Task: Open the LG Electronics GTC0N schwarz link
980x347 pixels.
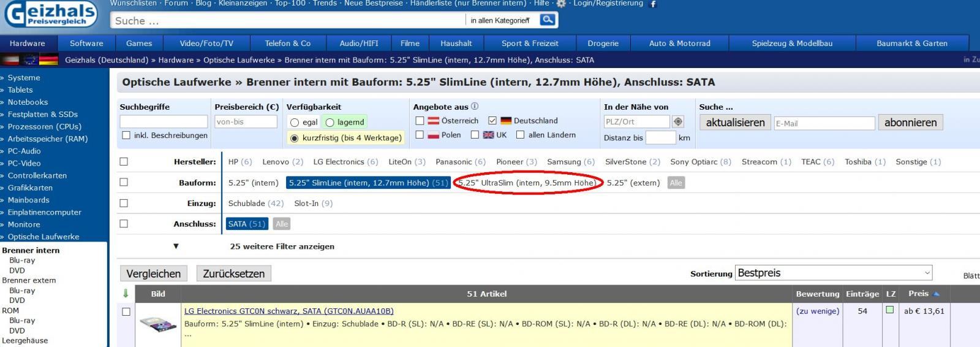Action: point(288,311)
